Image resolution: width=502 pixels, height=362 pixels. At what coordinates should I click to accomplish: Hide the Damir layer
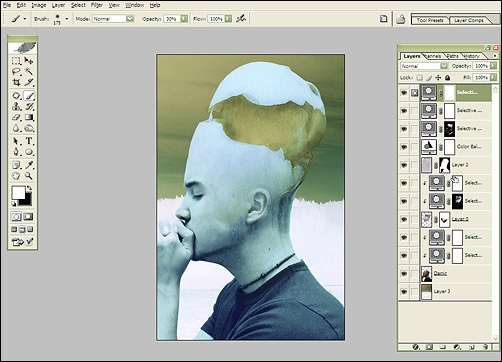tap(404, 274)
